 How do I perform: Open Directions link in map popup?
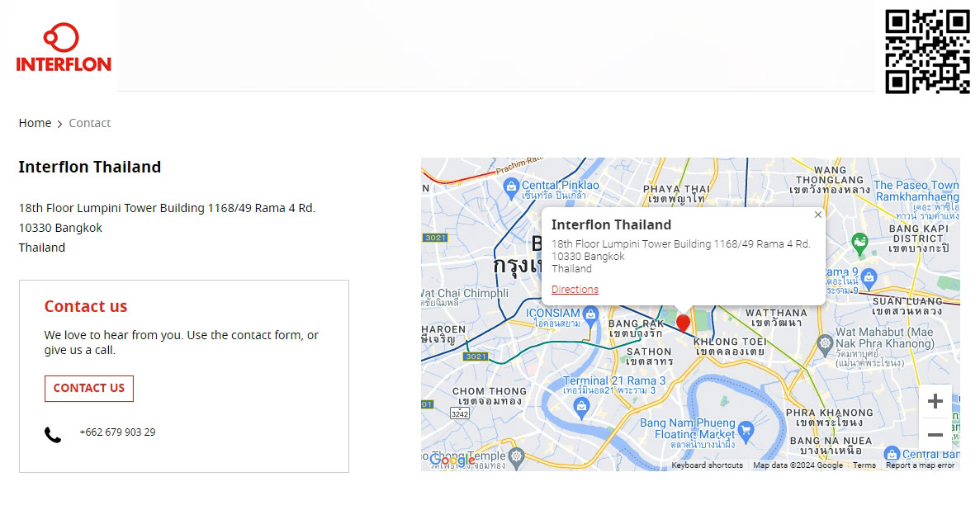(575, 289)
